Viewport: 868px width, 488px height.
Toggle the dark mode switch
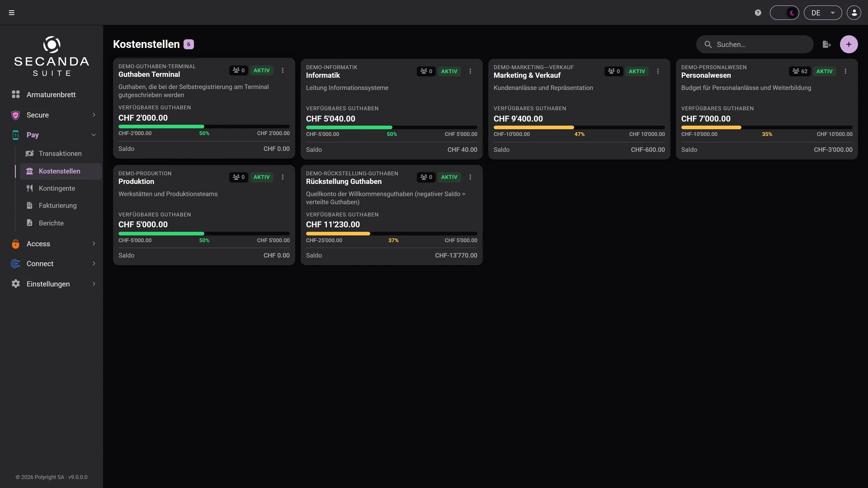pos(784,13)
